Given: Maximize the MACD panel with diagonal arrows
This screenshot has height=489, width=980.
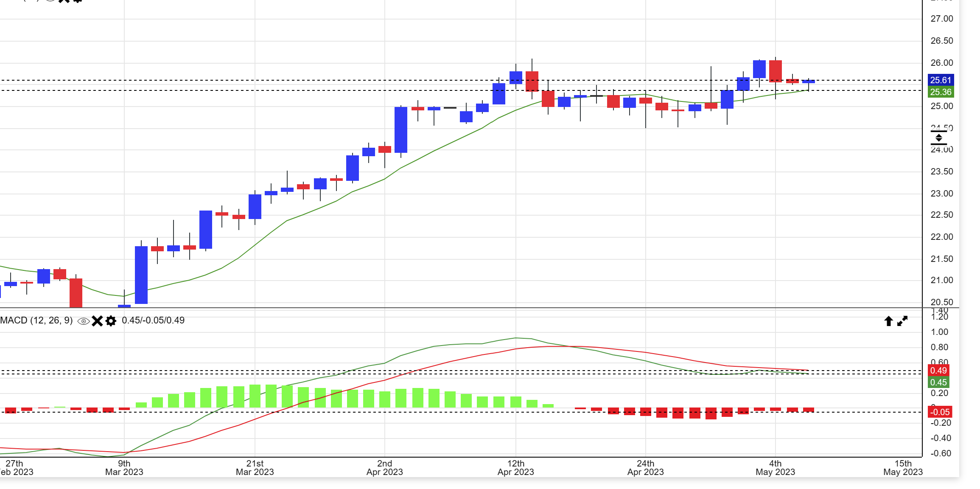Looking at the screenshot, I should point(902,321).
